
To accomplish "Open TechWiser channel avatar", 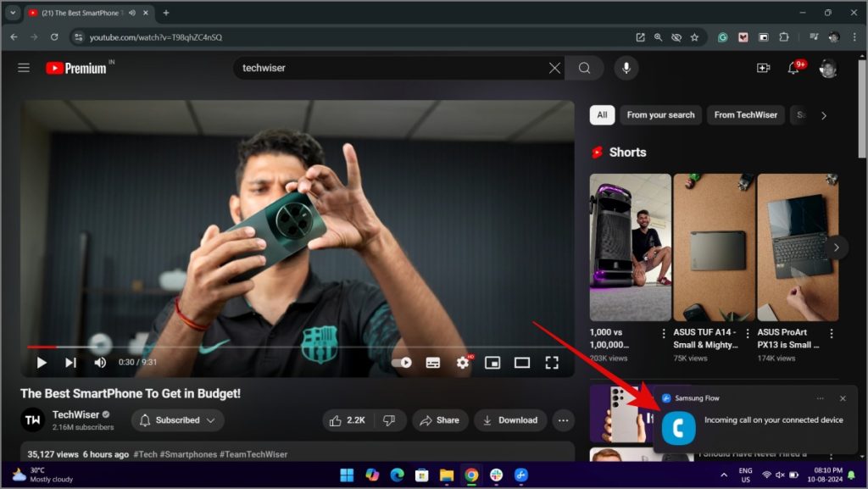I will pos(33,420).
